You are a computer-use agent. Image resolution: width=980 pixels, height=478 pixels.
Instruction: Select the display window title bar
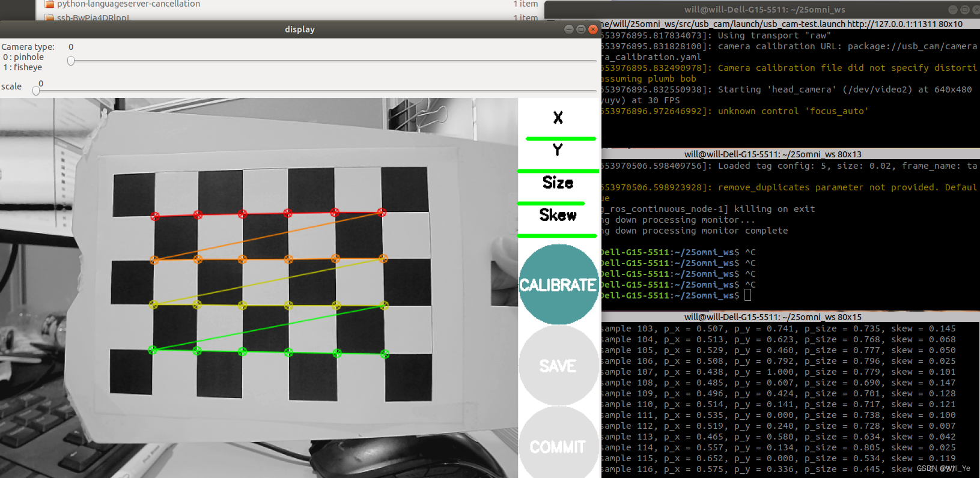(x=300, y=29)
